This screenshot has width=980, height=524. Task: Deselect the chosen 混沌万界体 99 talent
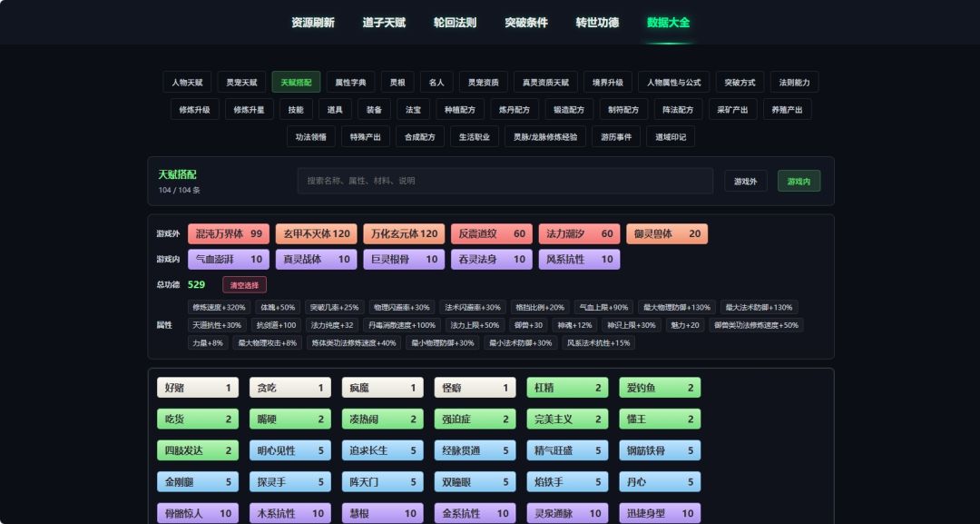[229, 234]
